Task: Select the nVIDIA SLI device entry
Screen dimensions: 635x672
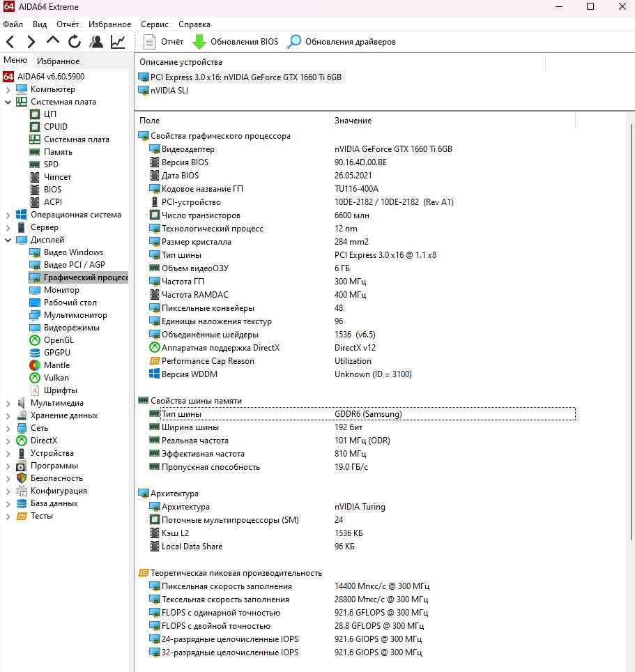Action: click(x=163, y=91)
